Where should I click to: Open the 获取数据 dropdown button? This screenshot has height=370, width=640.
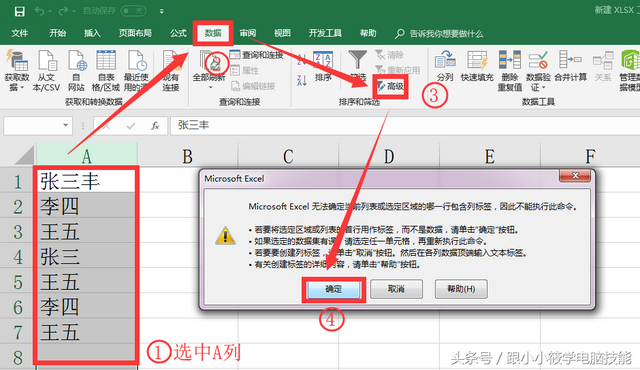[17, 71]
